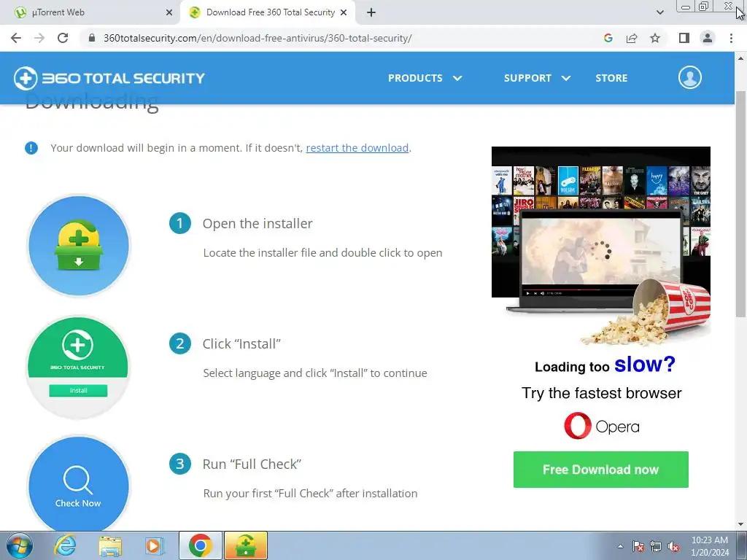
Task: Click the Check Now magnifier circle
Action: (x=79, y=483)
